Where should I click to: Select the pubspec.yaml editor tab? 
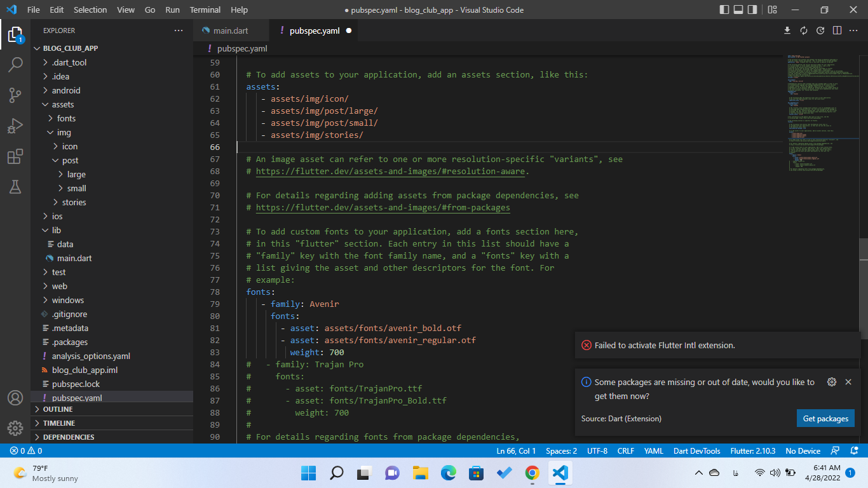click(315, 30)
